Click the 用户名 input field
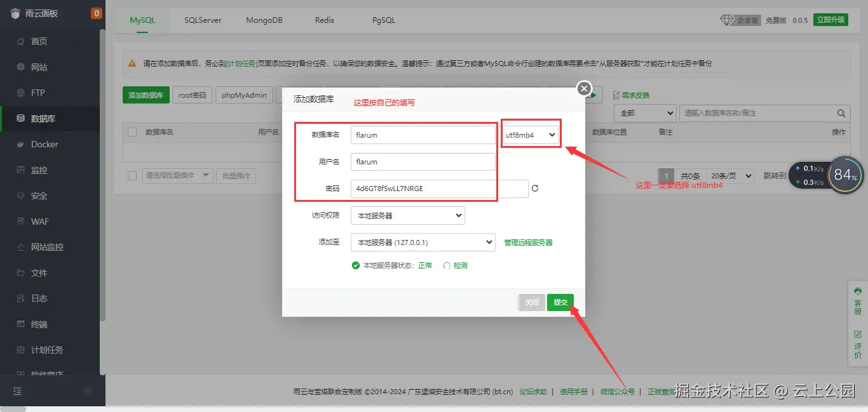868x412 pixels. 423,162
